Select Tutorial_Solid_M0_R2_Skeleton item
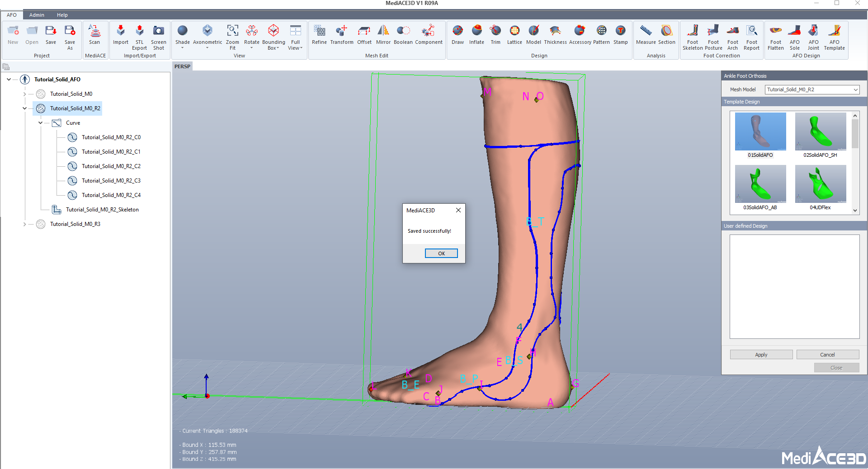 tap(102, 210)
